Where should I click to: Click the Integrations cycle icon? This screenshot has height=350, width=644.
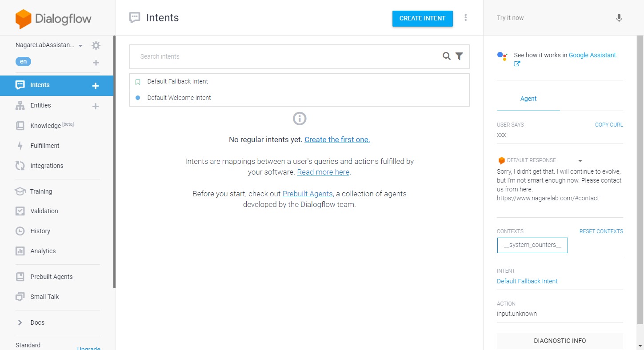tap(20, 166)
